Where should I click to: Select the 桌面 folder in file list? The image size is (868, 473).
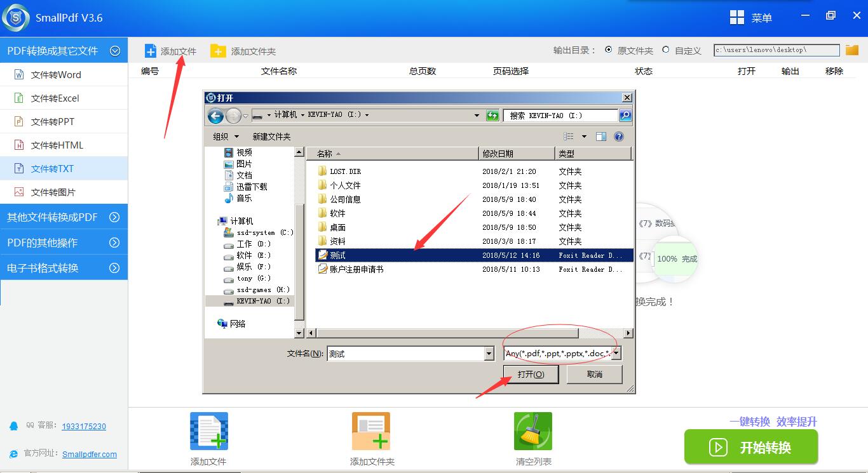click(332, 227)
